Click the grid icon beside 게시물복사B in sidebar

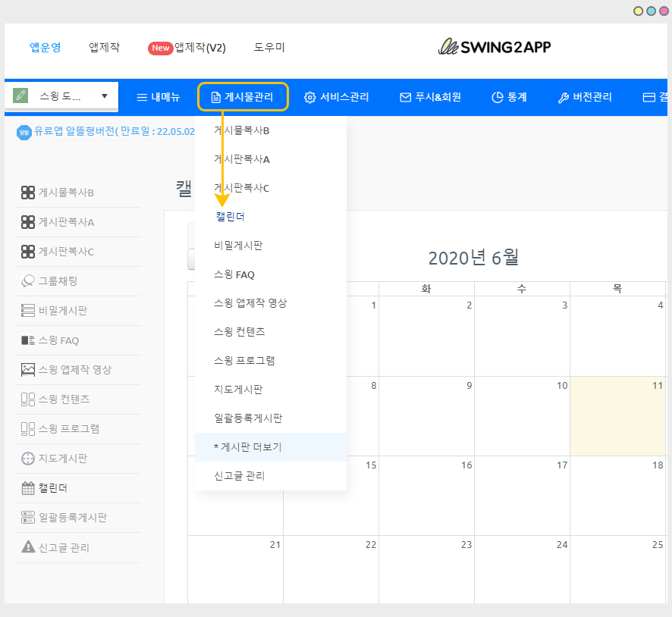point(28,193)
